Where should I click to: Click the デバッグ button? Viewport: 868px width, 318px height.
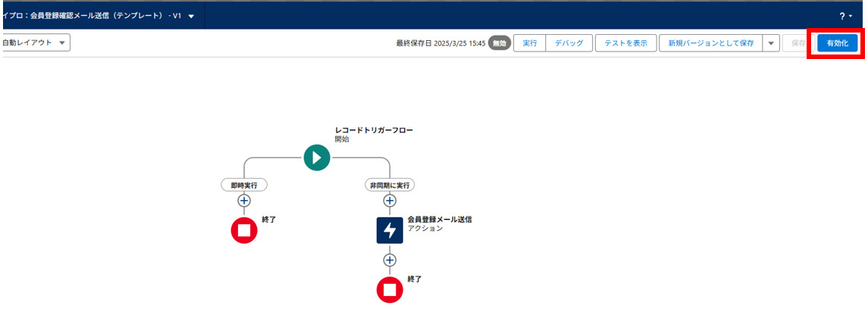[569, 43]
